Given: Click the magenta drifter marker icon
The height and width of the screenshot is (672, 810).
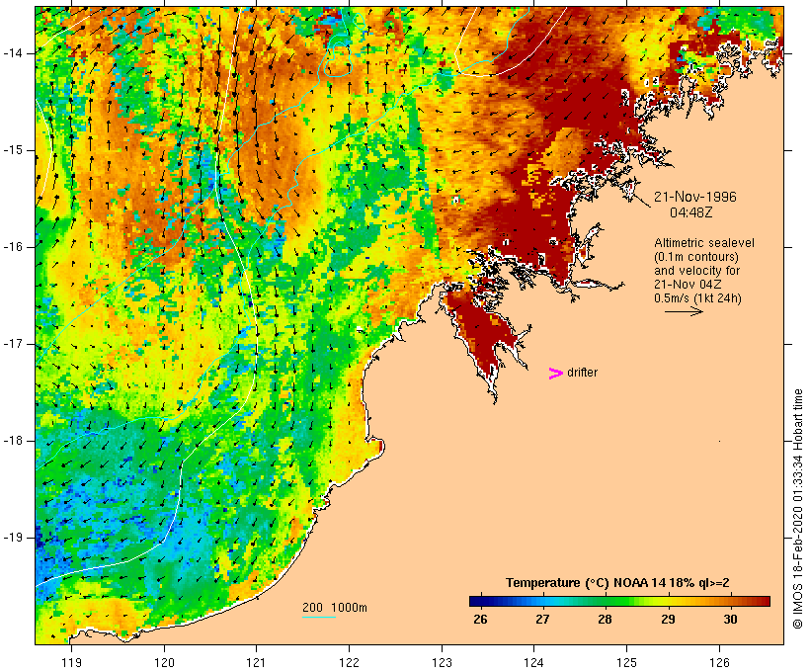Looking at the screenshot, I should 555,374.
